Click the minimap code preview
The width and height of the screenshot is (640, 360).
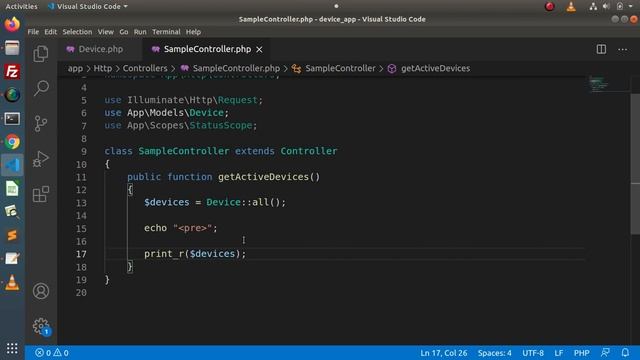pos(598,84)
